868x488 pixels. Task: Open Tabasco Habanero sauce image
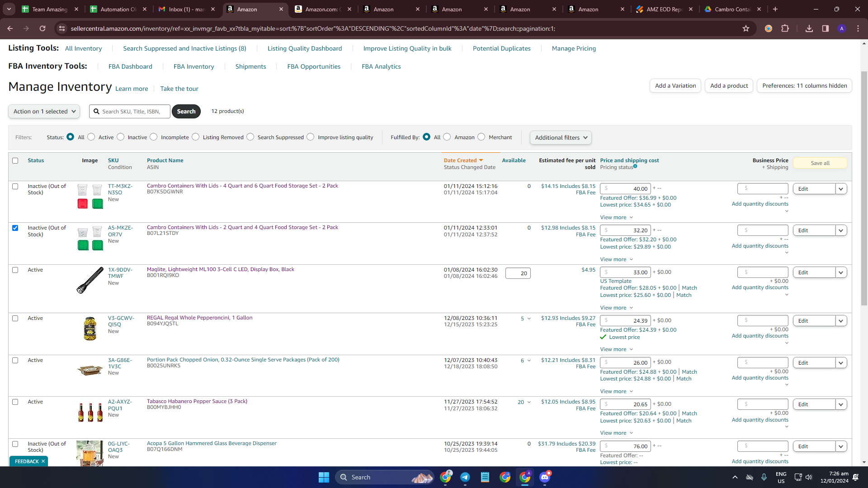(90, 412)
